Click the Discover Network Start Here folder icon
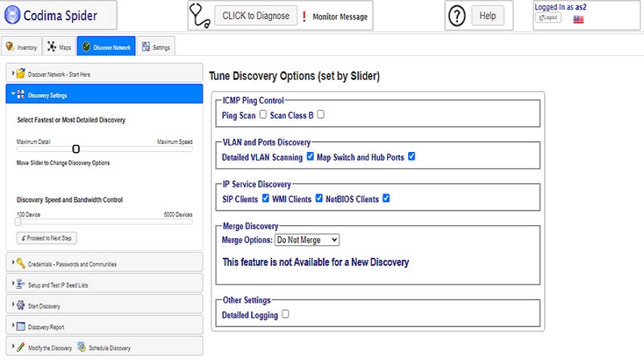 pyautogui.click(x=20, y=74)
